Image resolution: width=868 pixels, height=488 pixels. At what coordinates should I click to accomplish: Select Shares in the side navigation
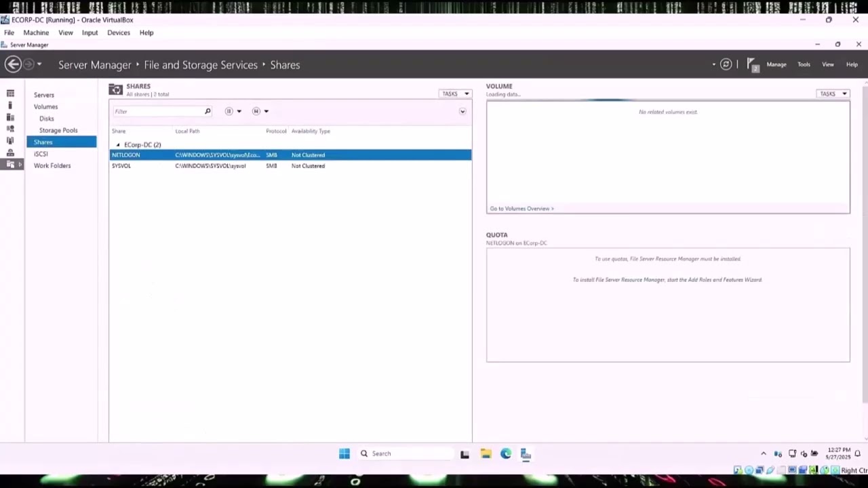[62, 142]
